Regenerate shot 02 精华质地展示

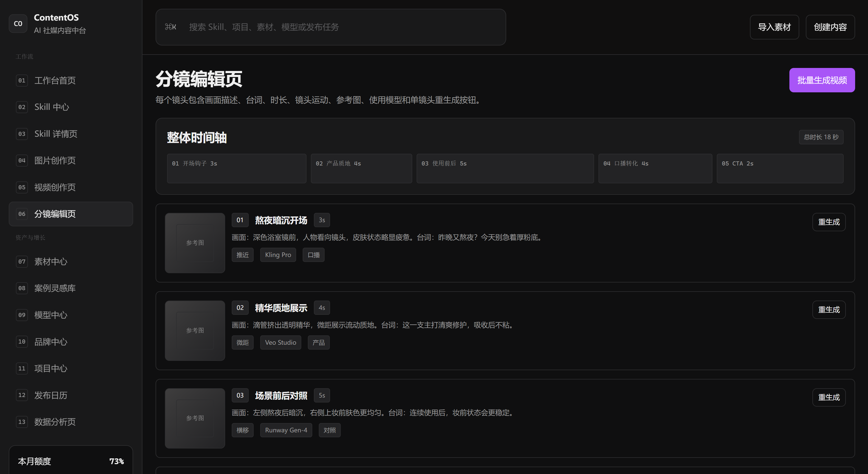[x=829, y=310]
